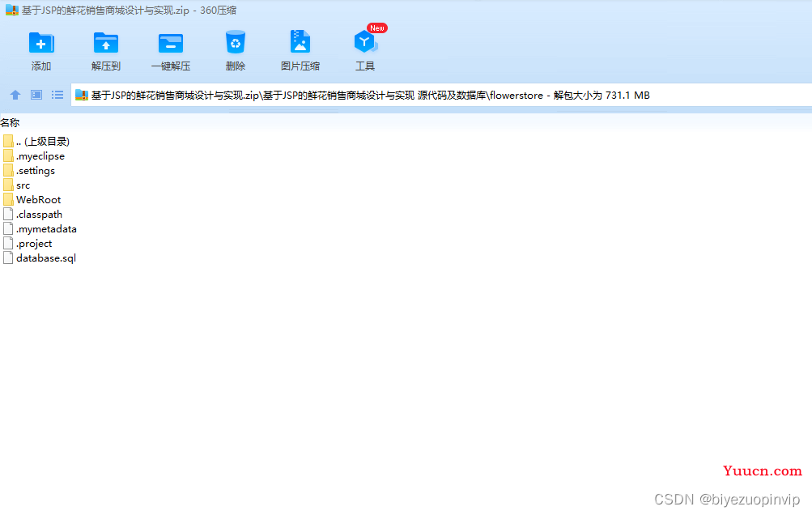This screenshot has height=515, width=812.
Task: Select the .mymetadata file
Action: tap(40, 228)
